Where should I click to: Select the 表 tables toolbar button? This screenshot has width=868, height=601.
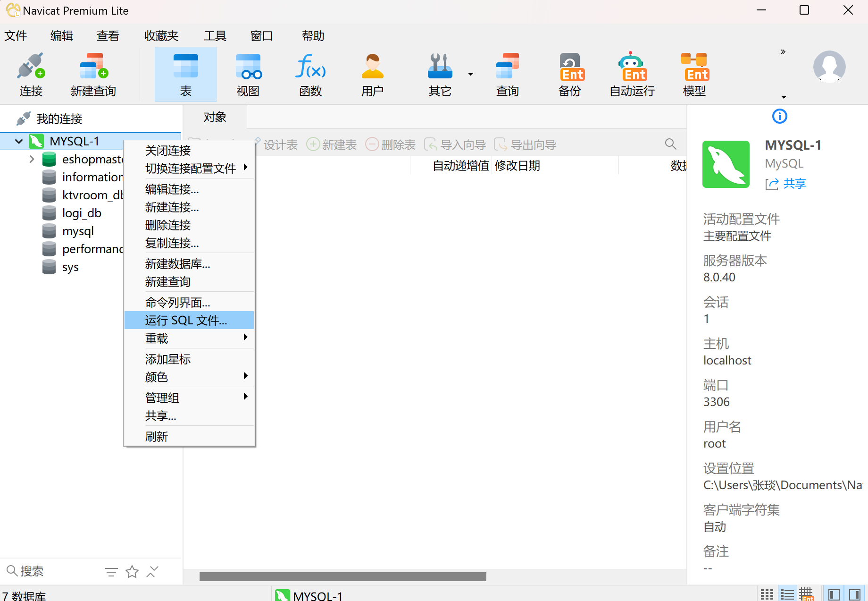point(186,75)
